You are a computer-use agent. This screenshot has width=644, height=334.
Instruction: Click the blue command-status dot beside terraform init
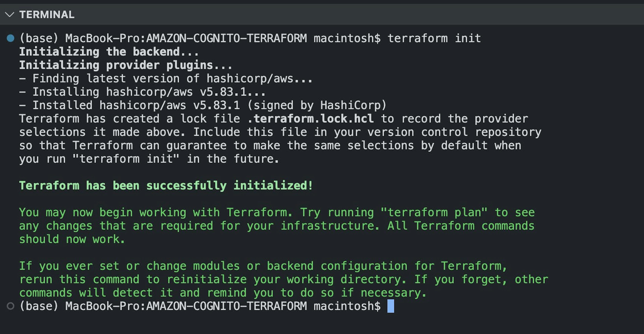click(x=11, y=38)
